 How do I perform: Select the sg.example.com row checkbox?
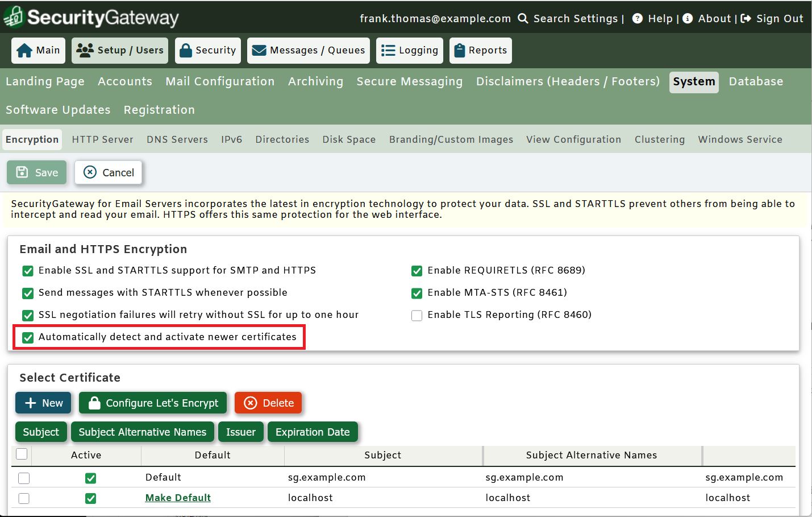pos(24,478)
